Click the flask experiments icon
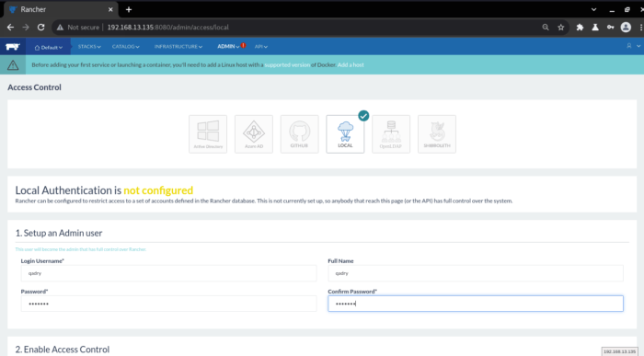The height and width of the screenshot is (356, 644). tap(595, 27)
